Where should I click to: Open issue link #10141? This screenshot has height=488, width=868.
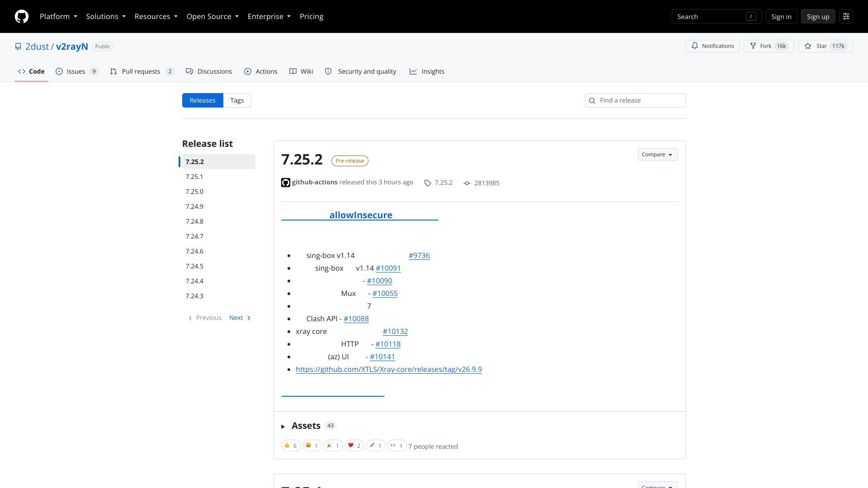click(382, 357)
